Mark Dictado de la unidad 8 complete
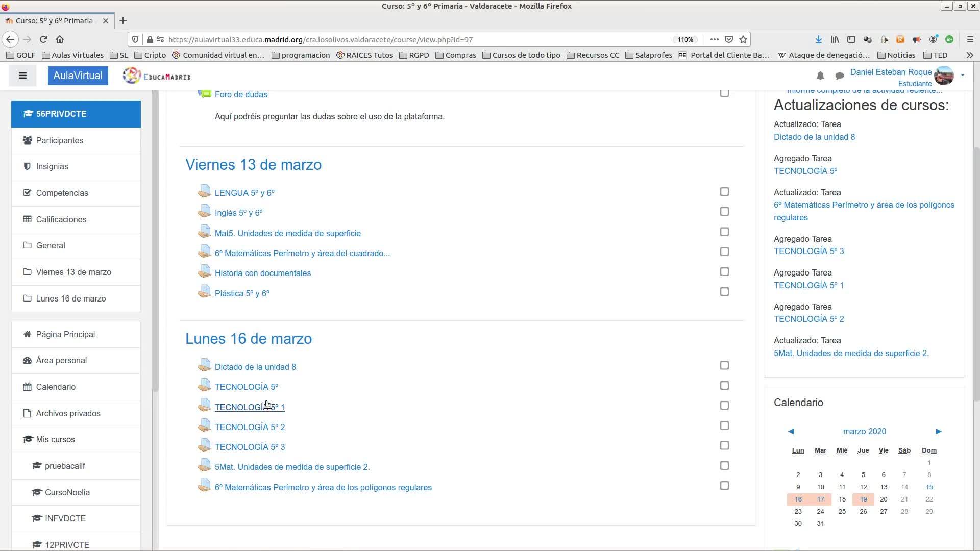Image resolution: width=980 pixels, height=551 pixels. coord(724,365)
